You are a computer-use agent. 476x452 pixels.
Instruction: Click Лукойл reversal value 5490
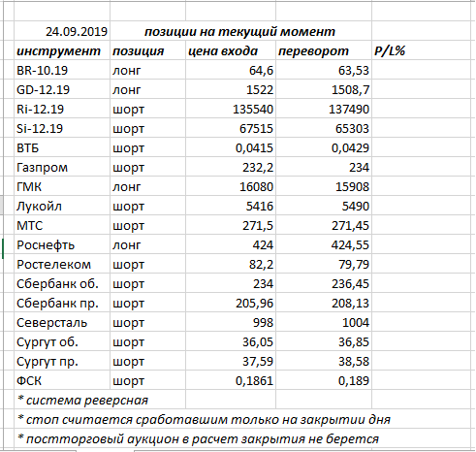(x=324, y=206)
